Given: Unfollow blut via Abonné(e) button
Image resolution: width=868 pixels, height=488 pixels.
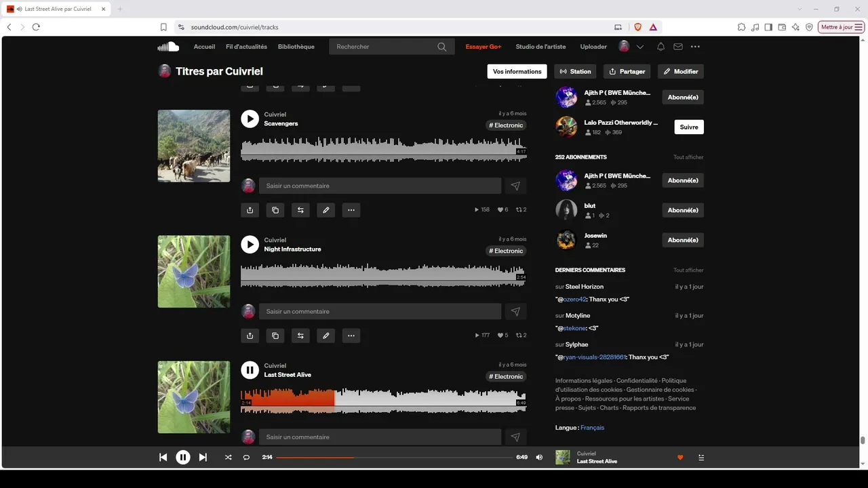Looking at the screenshot, I should [683, 210].
